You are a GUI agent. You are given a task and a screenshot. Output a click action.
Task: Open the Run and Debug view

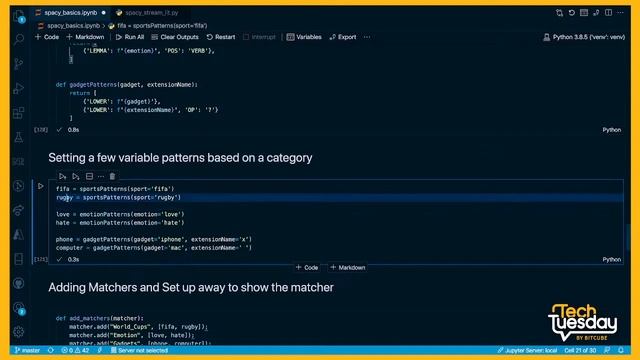pyautogui.click(x=19, y=88)
